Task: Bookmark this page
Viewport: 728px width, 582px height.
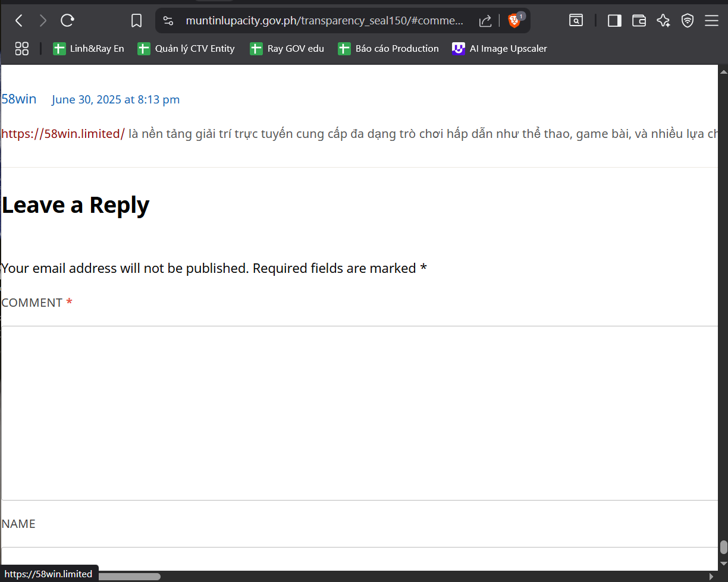Action: (136, 21)
